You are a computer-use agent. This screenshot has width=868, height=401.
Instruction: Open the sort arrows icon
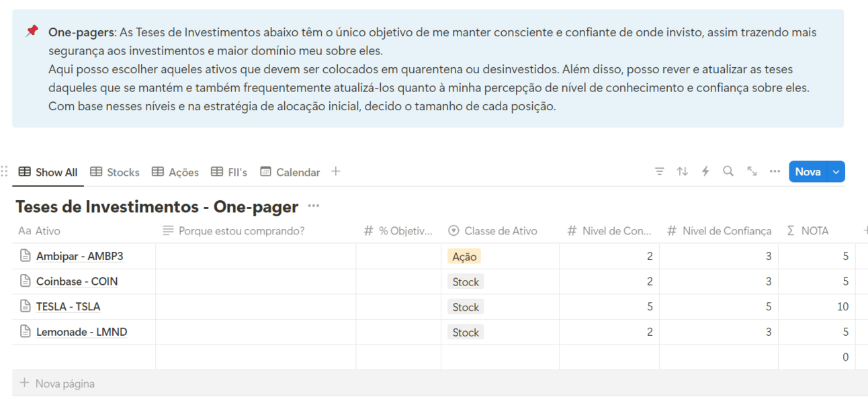pyautogui.click(x=683, y=171)
